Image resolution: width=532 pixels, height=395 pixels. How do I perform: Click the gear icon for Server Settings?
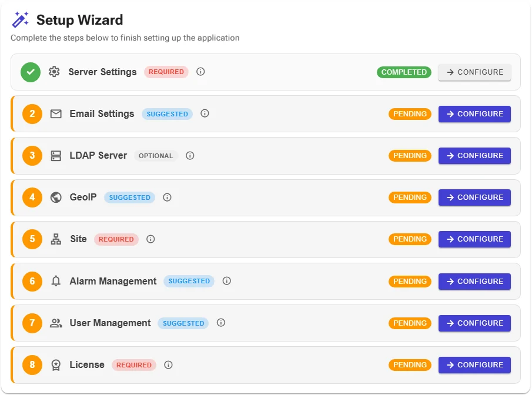(x=54, y=72)
